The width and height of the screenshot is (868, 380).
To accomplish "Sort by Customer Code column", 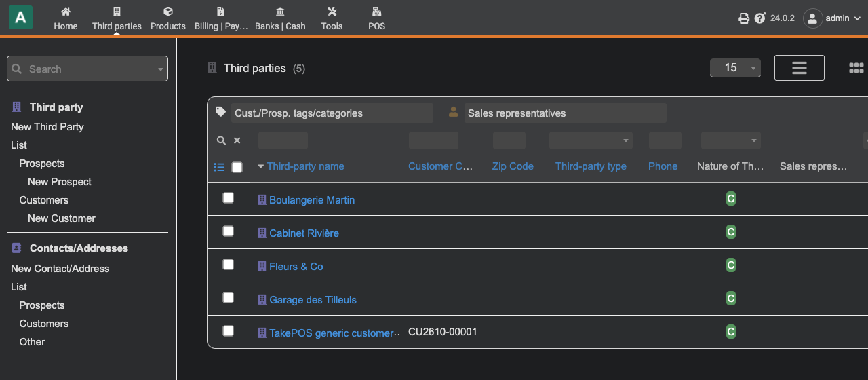I will [x=441, y=166].
